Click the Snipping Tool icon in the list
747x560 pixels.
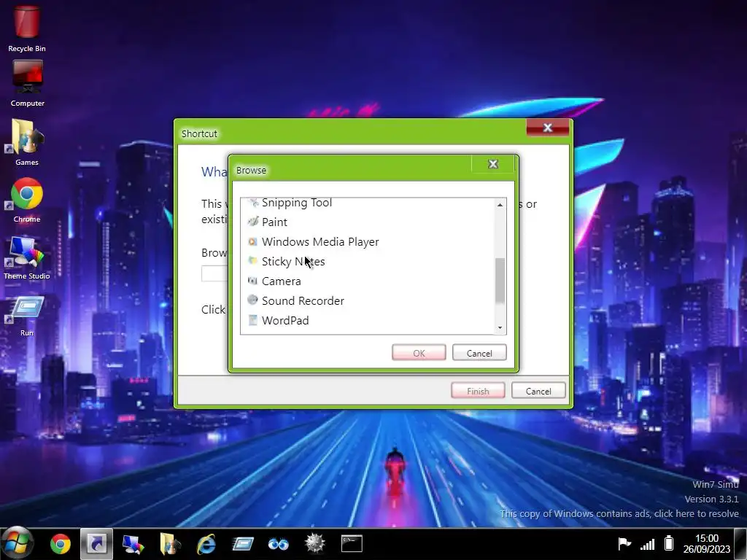253,203
